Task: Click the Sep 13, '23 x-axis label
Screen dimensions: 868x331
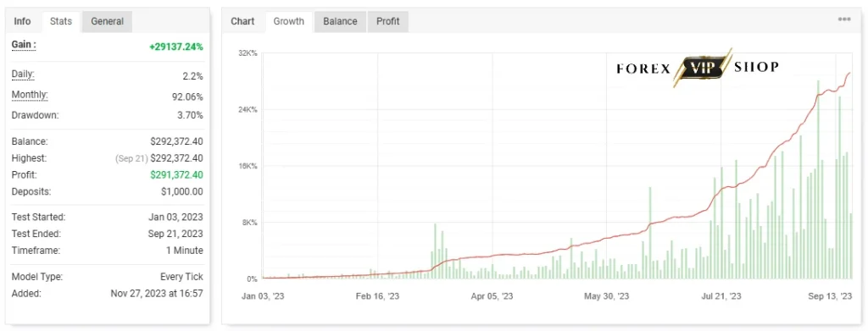Action: tap(831, 297)
